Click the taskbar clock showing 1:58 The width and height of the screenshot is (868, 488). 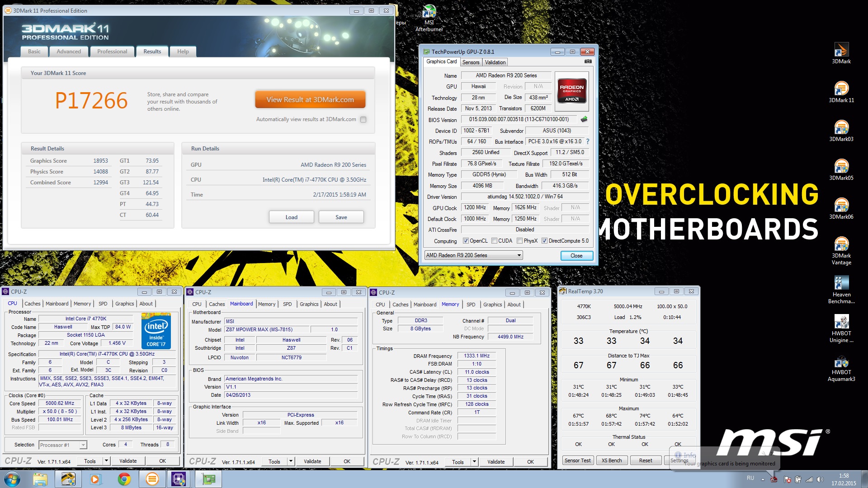pyautogui.click(x=843, y=479)
